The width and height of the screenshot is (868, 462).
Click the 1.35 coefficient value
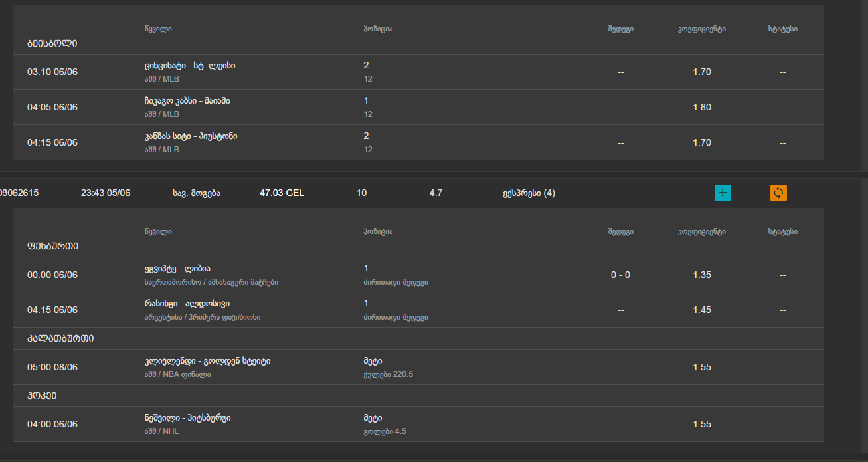[701, 275]
